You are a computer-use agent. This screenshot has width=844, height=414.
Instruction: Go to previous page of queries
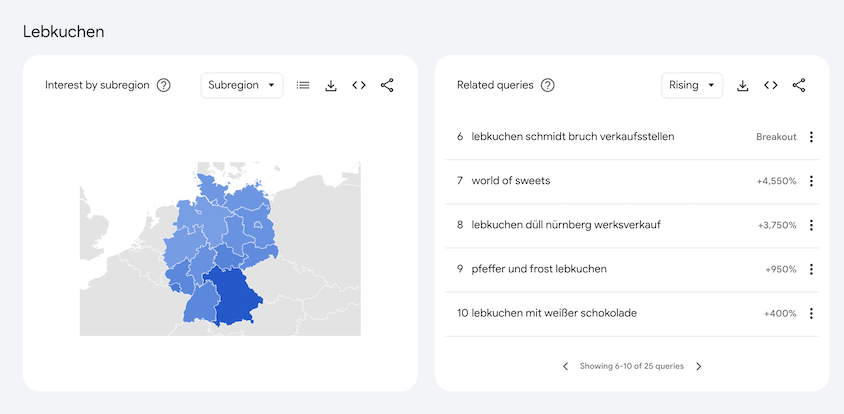coord(565,367)
